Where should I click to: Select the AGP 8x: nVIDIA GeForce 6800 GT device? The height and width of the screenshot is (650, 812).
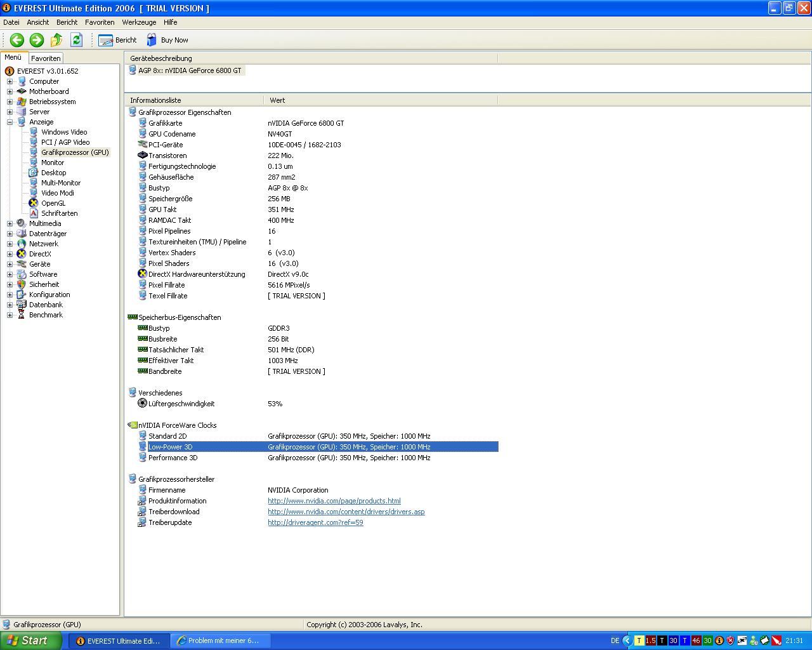(185, 70)
